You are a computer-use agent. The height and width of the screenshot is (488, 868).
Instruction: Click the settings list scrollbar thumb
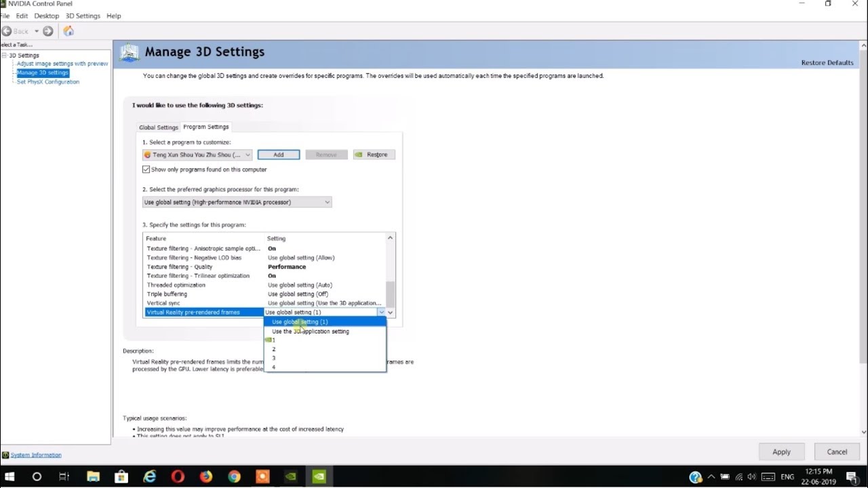(390, 295)
